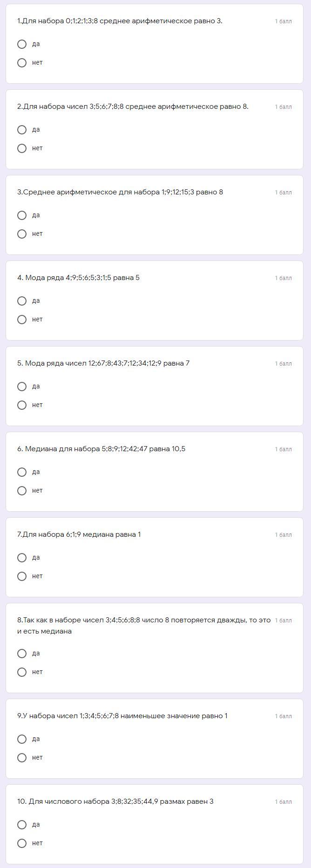Pick 'да' for question 4 mode equals 5
Viewport: 311px width, 868px height.
tap(22, 301)
